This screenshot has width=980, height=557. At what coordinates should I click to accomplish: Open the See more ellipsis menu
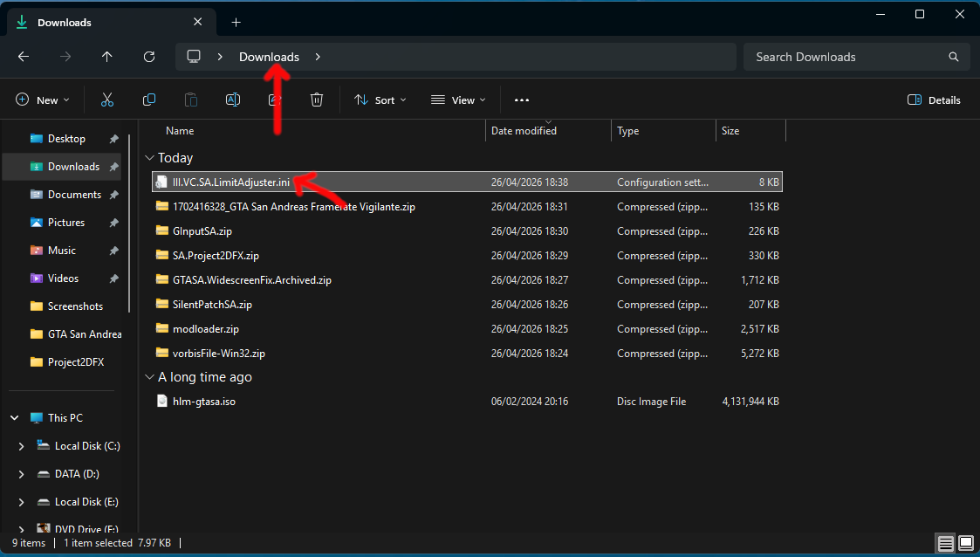pyautogui.click(x=522, y=100)
